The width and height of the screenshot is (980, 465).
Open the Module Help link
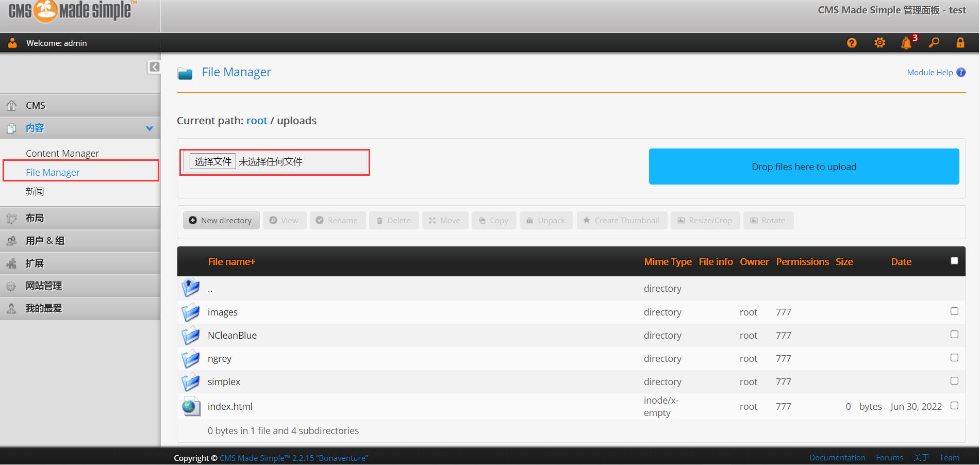click(x=930, y=72)
